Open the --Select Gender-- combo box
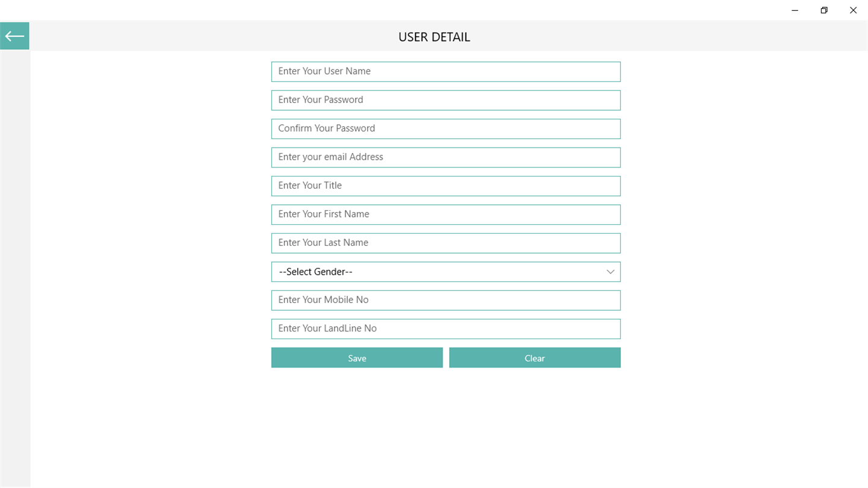Screen dimensions: 868x488 (x=434, y=272)
